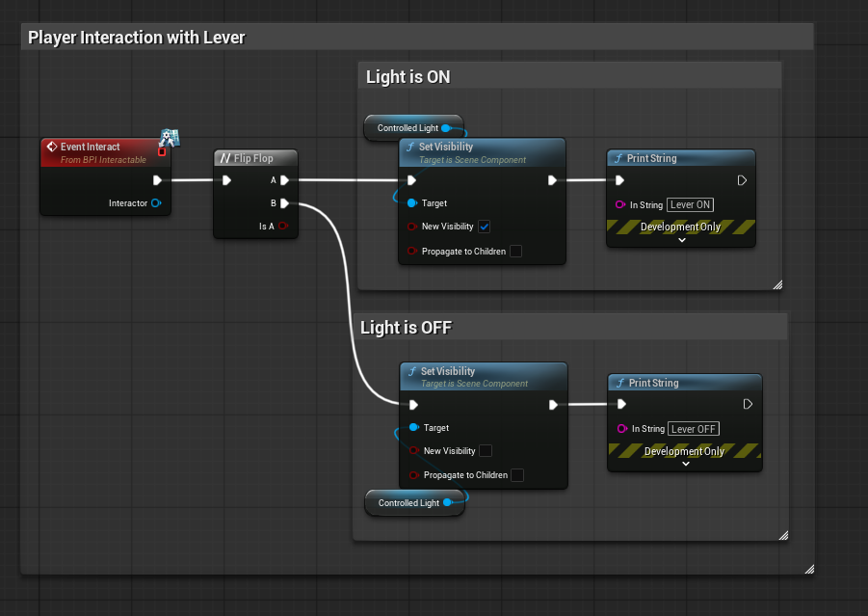Enable Propagate to Children in Light is OFF node
Screen dimensions: 868x616
point(517,475)
